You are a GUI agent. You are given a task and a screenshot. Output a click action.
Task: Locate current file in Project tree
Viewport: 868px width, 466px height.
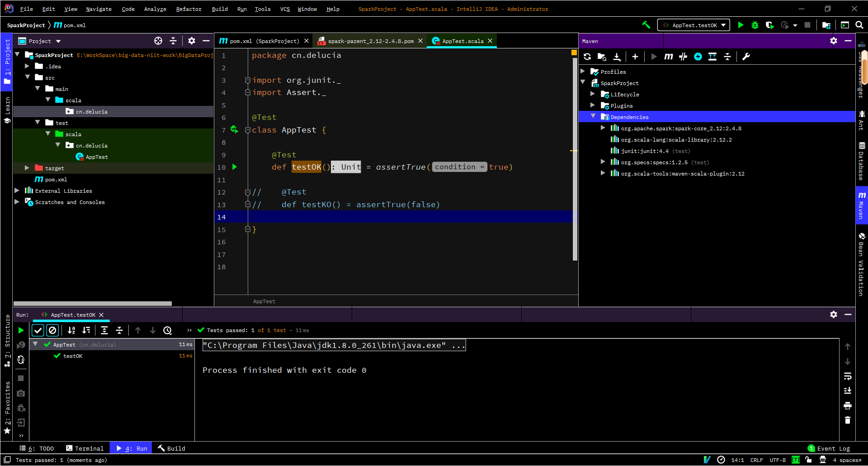point(158,41)
